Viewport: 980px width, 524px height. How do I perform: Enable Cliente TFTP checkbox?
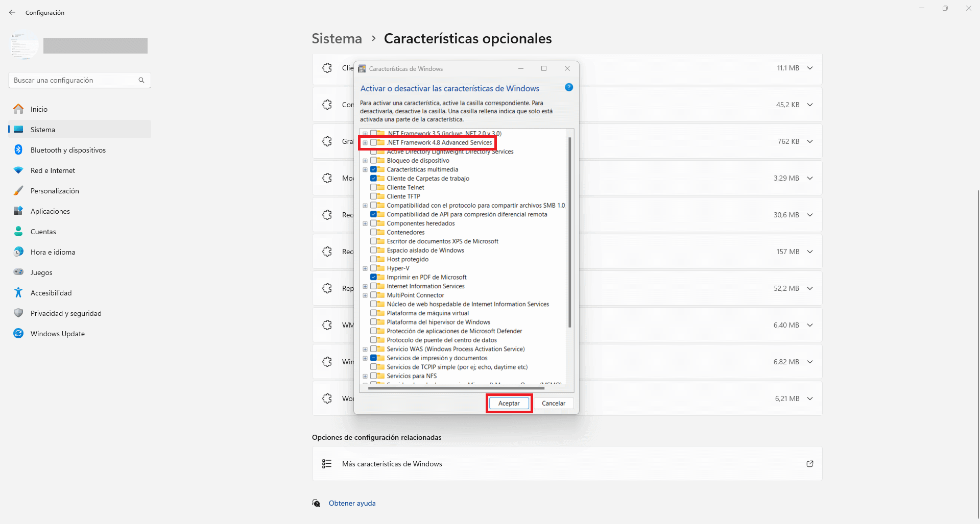(374, 196)
